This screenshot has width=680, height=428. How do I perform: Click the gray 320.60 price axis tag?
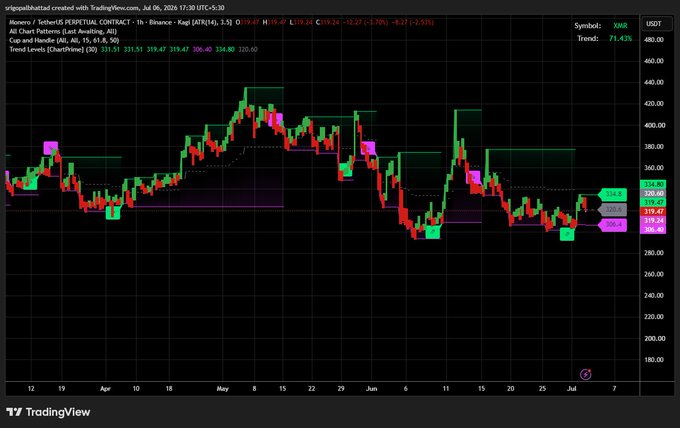coord(653,194)
